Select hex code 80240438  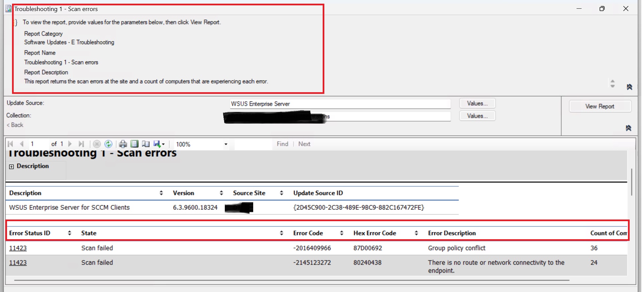pos(367,263)
